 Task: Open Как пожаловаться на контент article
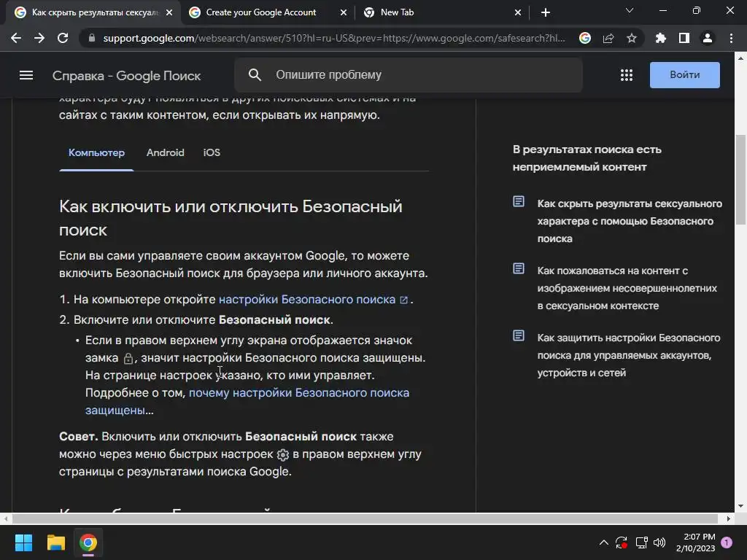[x=627, y=288]
